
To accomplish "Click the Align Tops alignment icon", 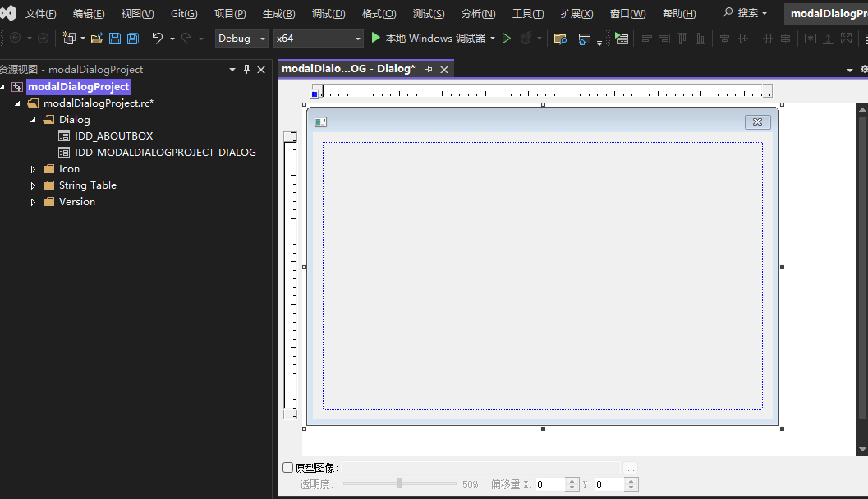I will [682, 39].
